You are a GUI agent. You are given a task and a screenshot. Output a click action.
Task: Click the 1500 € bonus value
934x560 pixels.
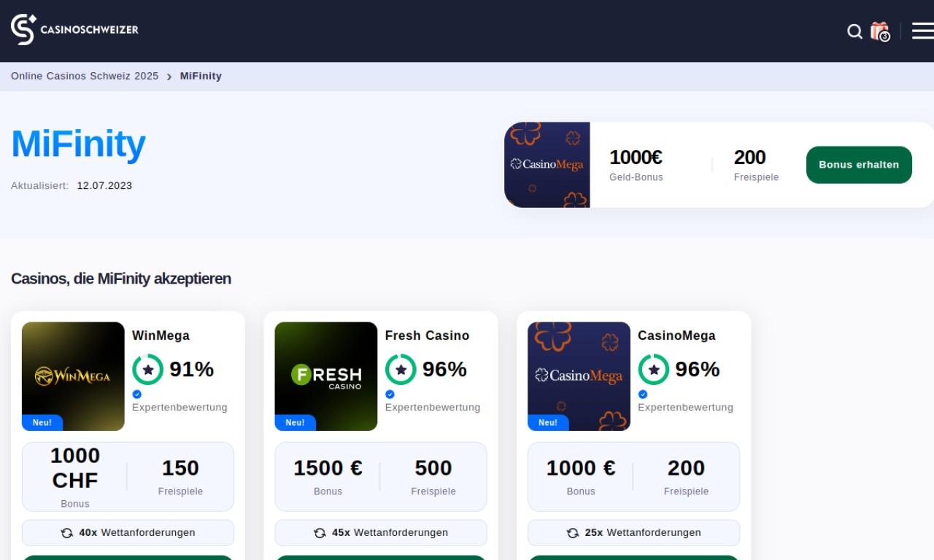point(328,468)
